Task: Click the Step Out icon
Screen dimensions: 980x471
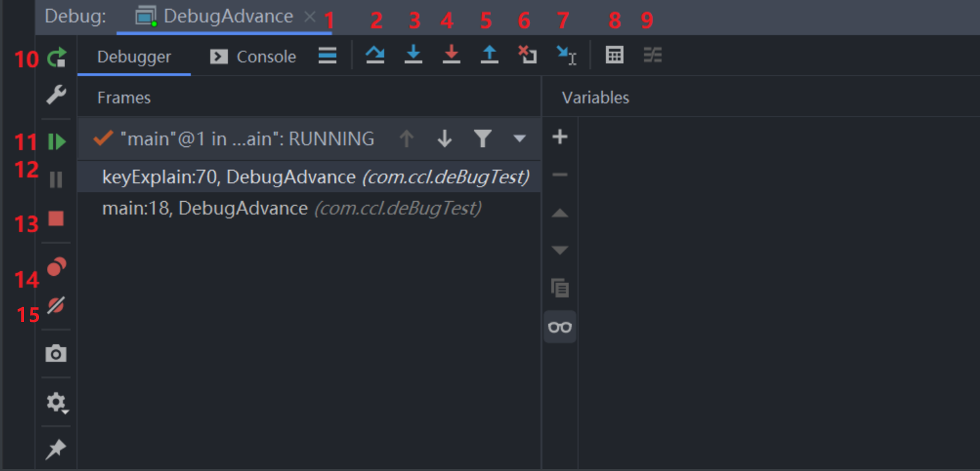Action: [489, 55]
